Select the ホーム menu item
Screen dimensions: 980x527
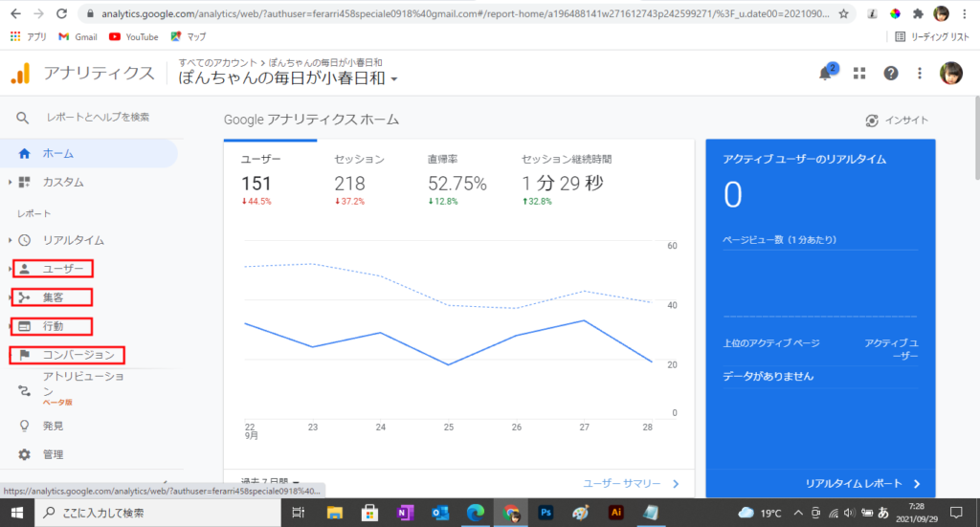(89, 154)
